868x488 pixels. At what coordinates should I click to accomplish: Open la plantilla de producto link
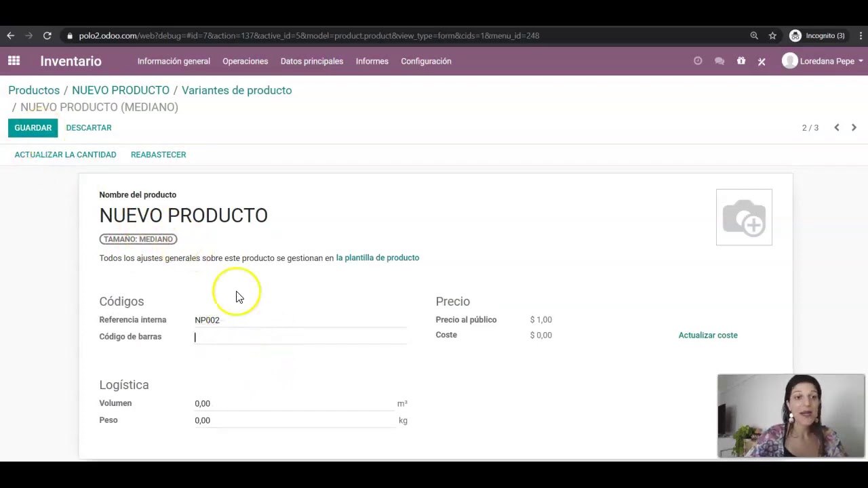tap(378, 258)
